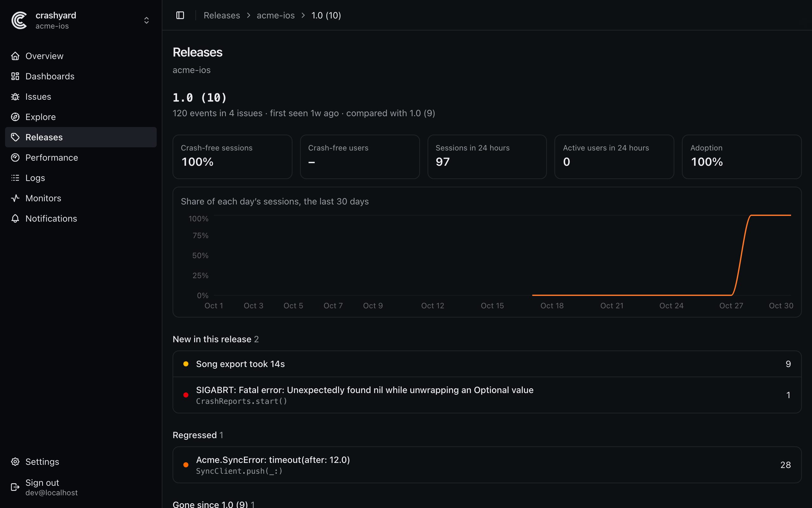Click the Crash-free users card
Viewport: 812px width, 508px height.
[x=360, y=157]
